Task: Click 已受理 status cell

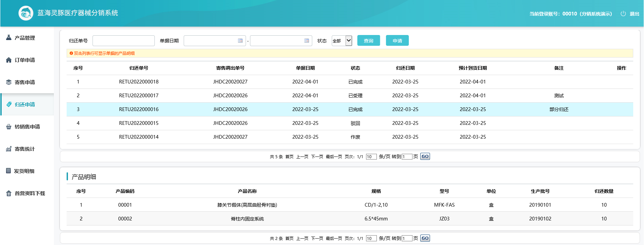Action: (355, 96)
